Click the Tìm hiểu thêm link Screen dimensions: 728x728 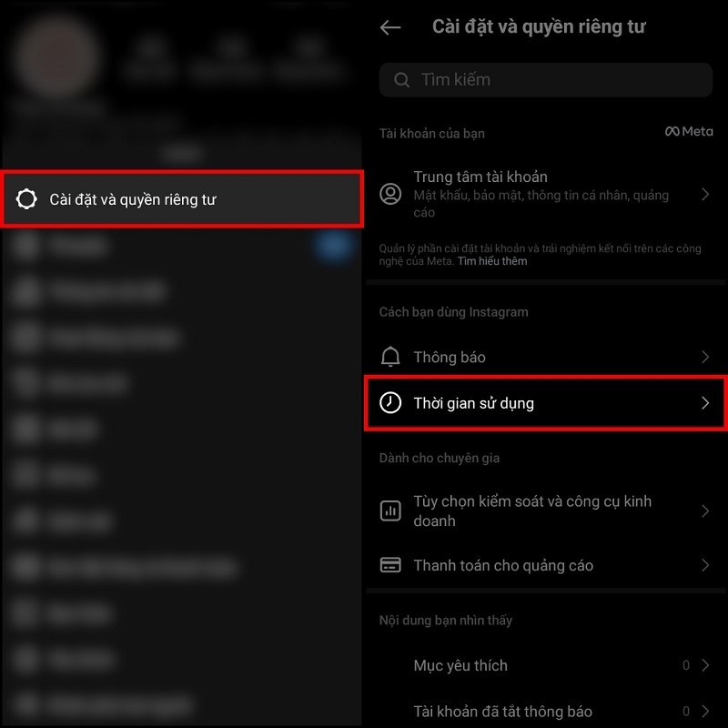492,261
